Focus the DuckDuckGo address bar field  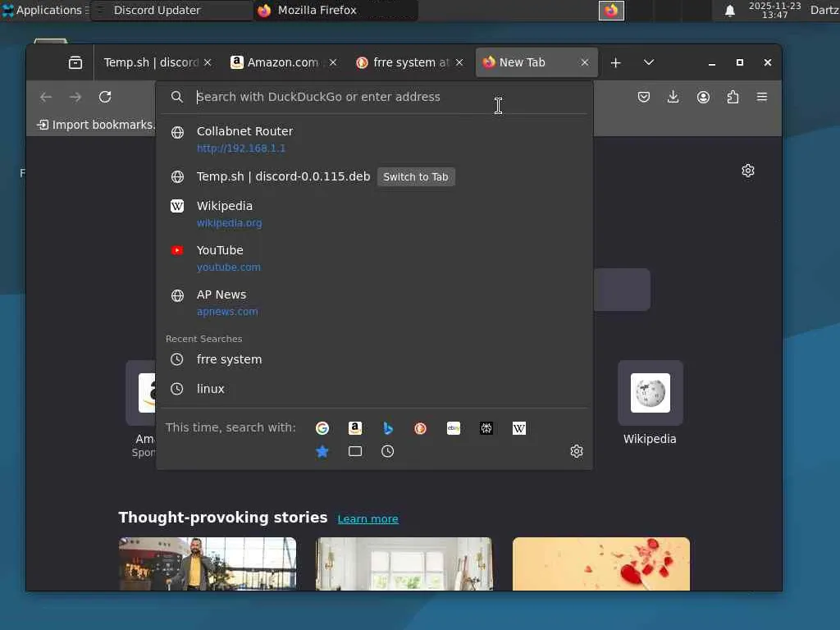click(374, 97)
